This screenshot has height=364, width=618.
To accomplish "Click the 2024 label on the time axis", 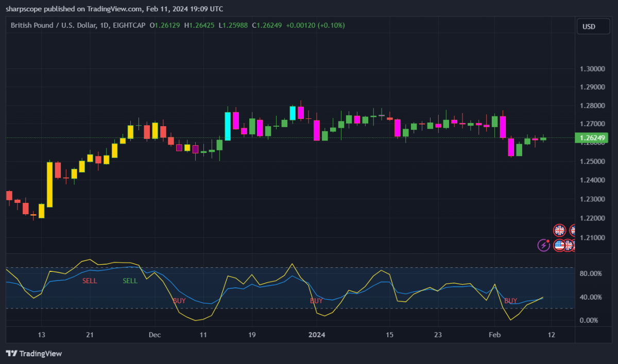I will pos(317,335).
